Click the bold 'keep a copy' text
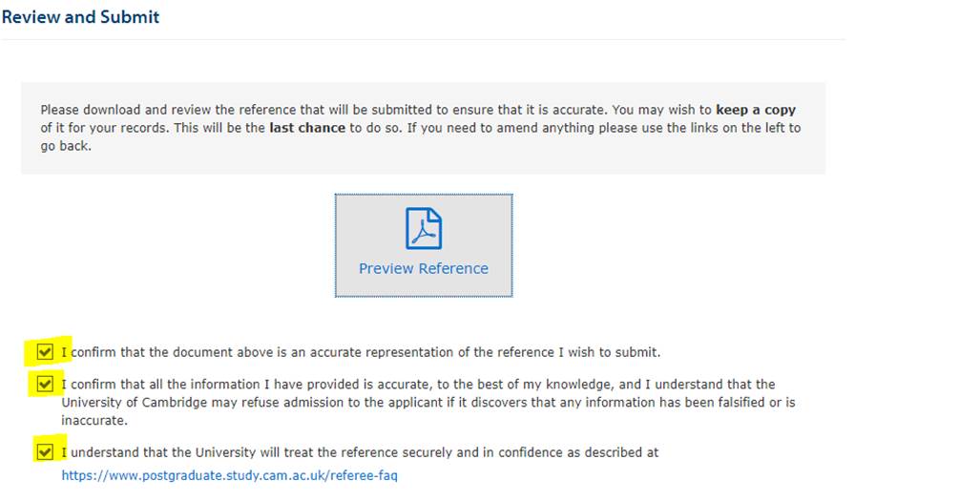Viewport: 980px width, 501px height. (756, 110)
